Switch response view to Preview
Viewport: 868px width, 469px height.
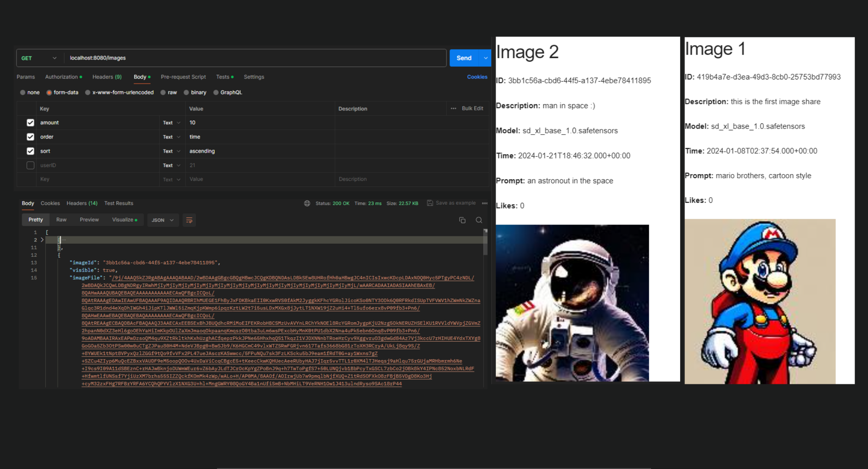[x=89, y=220]
